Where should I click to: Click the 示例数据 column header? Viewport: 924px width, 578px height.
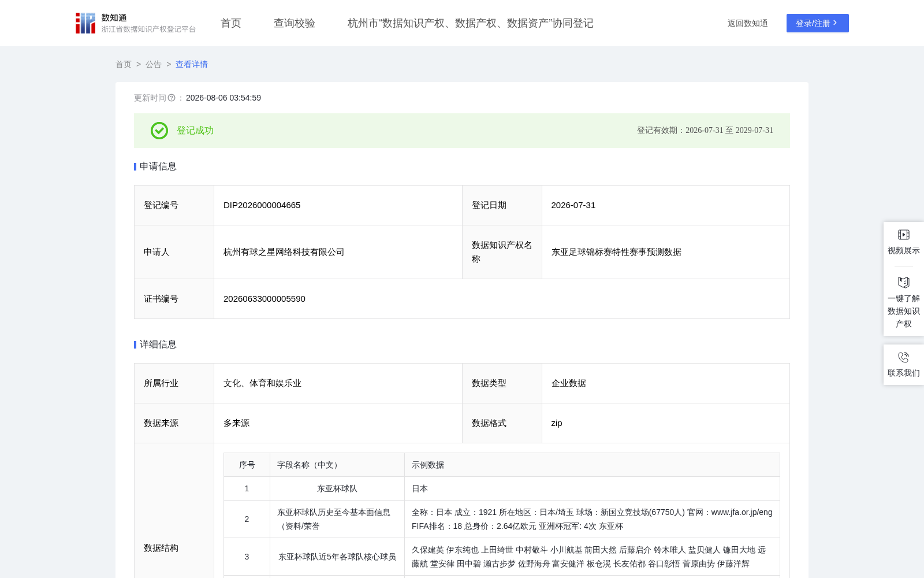coord(593,465)
